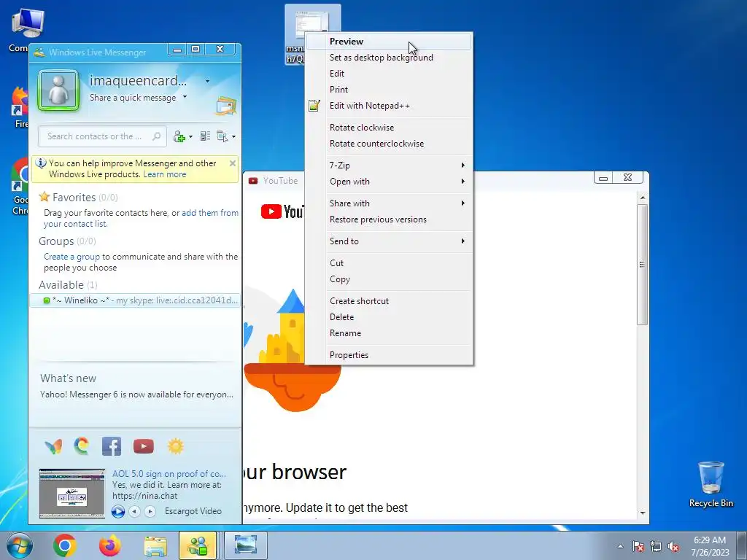Open the Escargot snail tab icon
Screen dimensions: 747x560
click(x=82, y=446)
